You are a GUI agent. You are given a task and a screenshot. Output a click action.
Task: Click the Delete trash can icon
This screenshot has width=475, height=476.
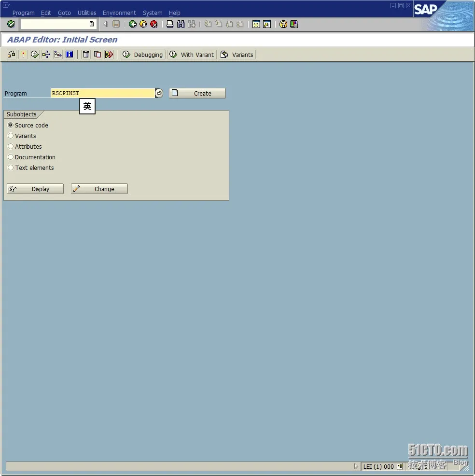[86, 55]
